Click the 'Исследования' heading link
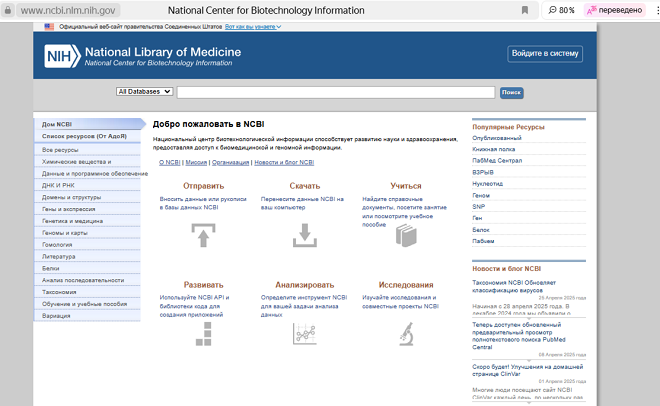660x406 pixels. (406, 285)
